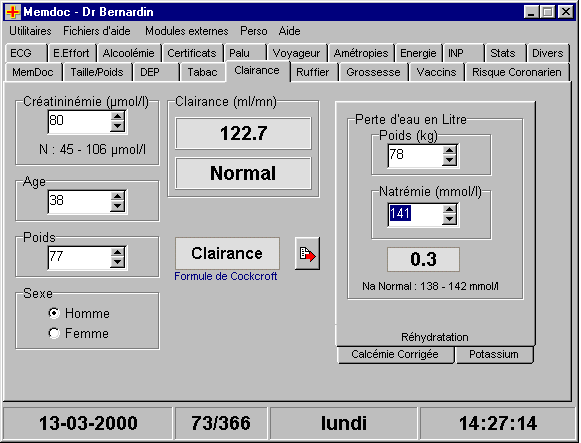Click the red arrow export icon button

307,254
